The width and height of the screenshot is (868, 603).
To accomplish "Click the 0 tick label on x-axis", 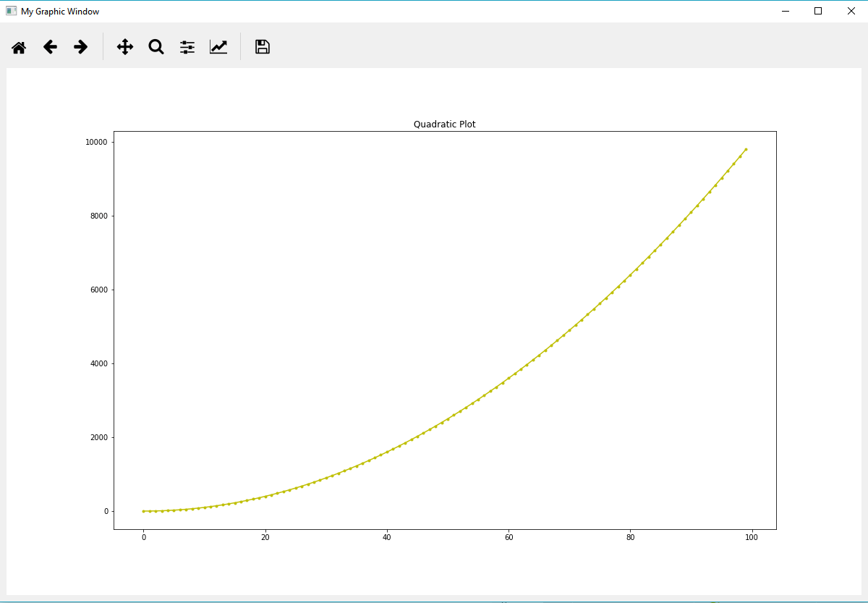I will point(143,537).
